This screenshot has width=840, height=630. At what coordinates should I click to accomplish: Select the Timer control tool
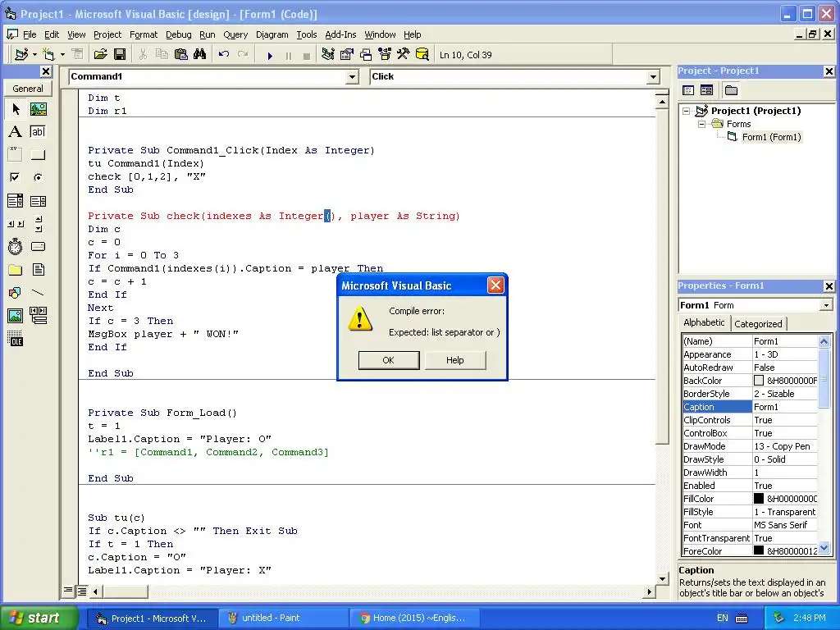click(x=16, y=246)
